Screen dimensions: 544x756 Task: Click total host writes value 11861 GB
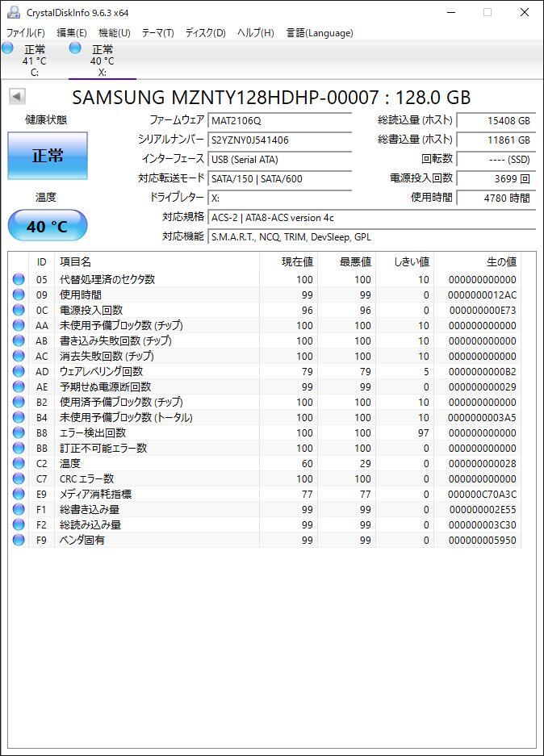click(x=496, y=140)
